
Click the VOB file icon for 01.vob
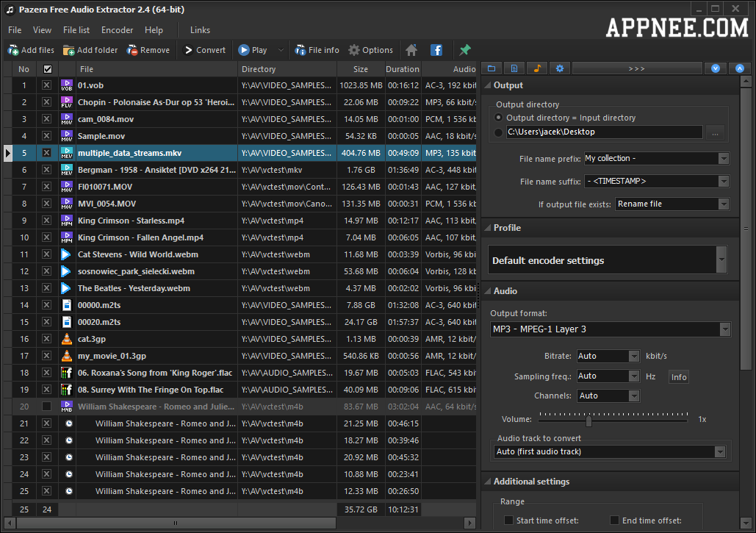point(67,85)
